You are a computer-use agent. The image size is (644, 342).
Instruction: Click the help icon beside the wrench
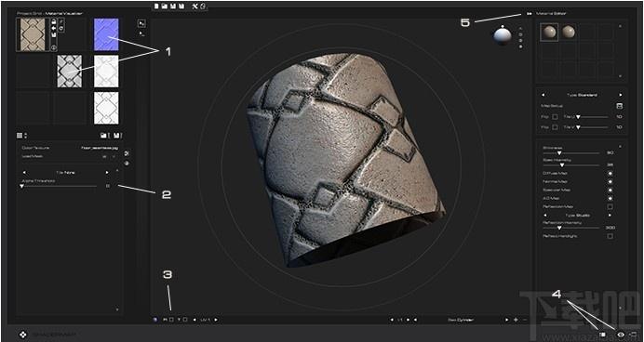(x=203, y=7)
